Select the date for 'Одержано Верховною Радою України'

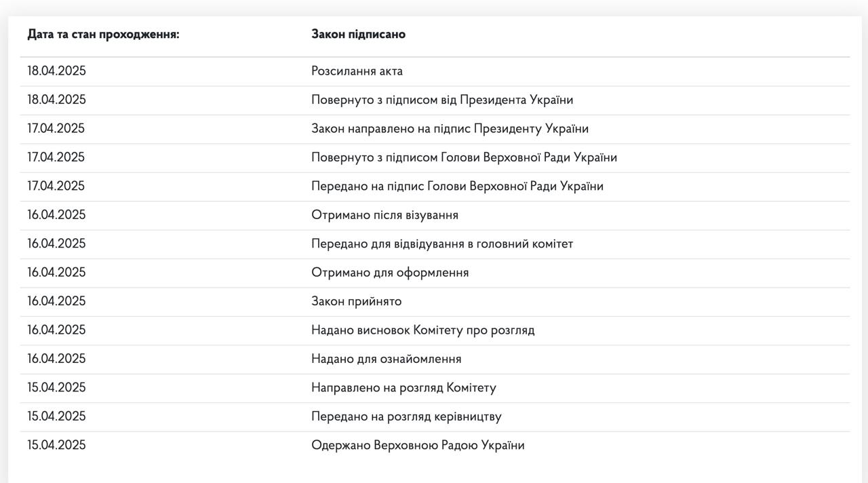[x=56, y=446]
